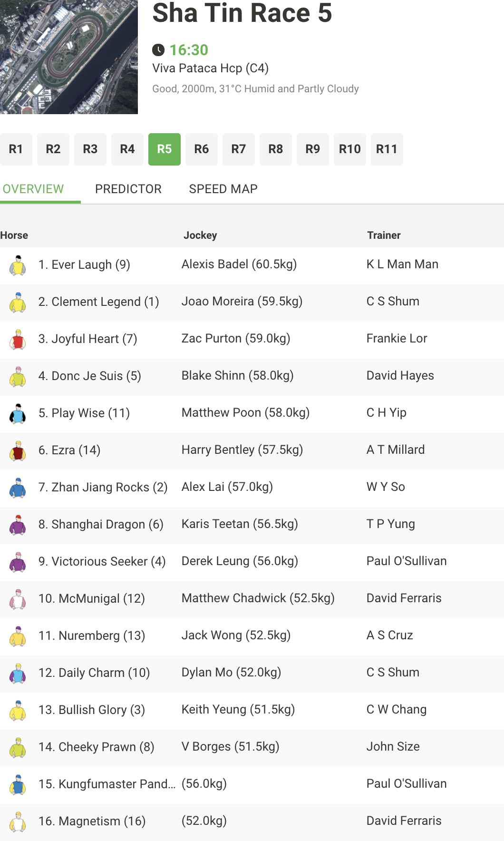Select the OVERVIEW tab
This screenshot has height=841, width=504.
click(33, 189)
